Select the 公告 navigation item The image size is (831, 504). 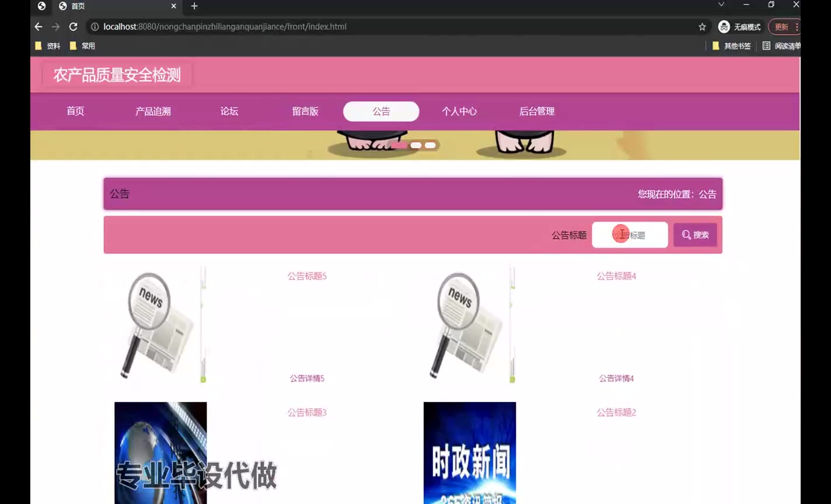coord(381,111)
